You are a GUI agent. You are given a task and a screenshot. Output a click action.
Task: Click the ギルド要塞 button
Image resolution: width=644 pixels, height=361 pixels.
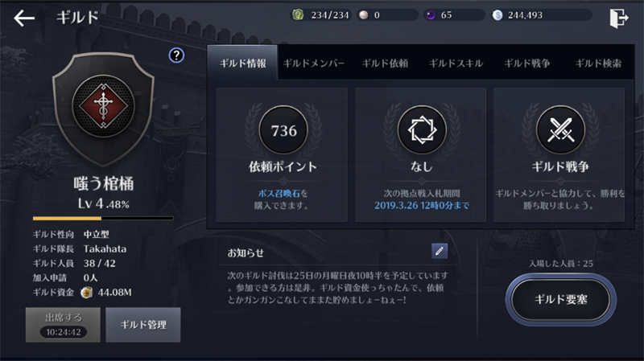click(560, 299)
